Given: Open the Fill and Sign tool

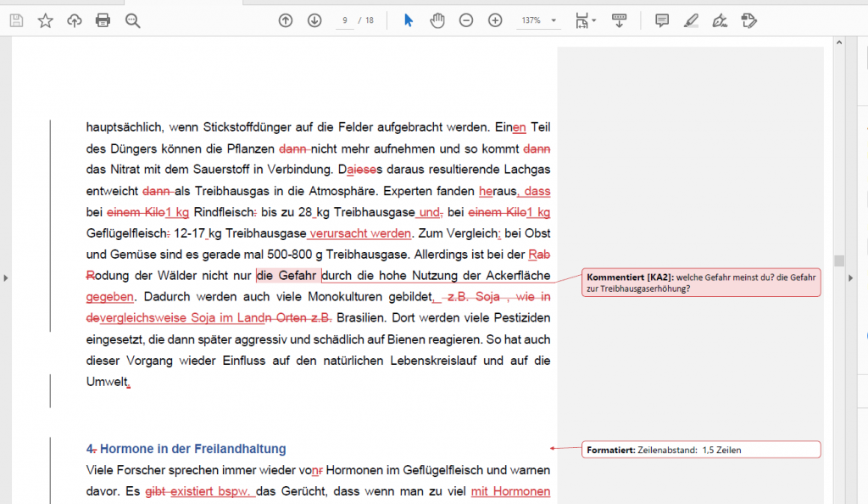Looking at the screenshot, I should coord(719,20).
